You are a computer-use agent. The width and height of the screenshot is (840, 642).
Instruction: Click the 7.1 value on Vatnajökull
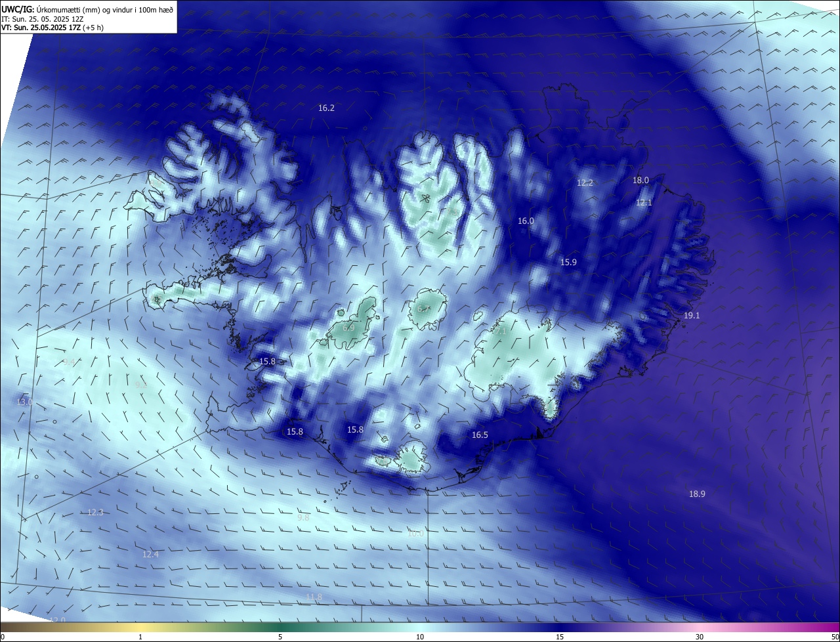[x=500, y=332]
